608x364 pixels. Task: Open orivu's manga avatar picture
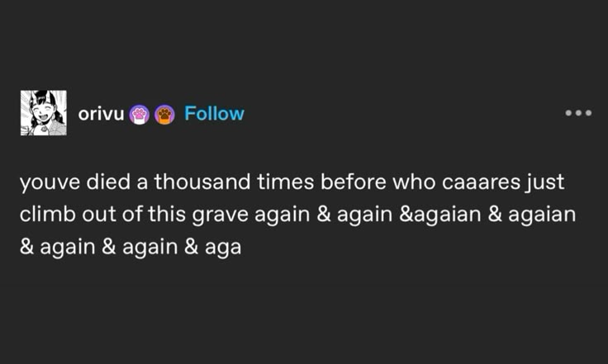pyautogui.click(x=42, y=113)
